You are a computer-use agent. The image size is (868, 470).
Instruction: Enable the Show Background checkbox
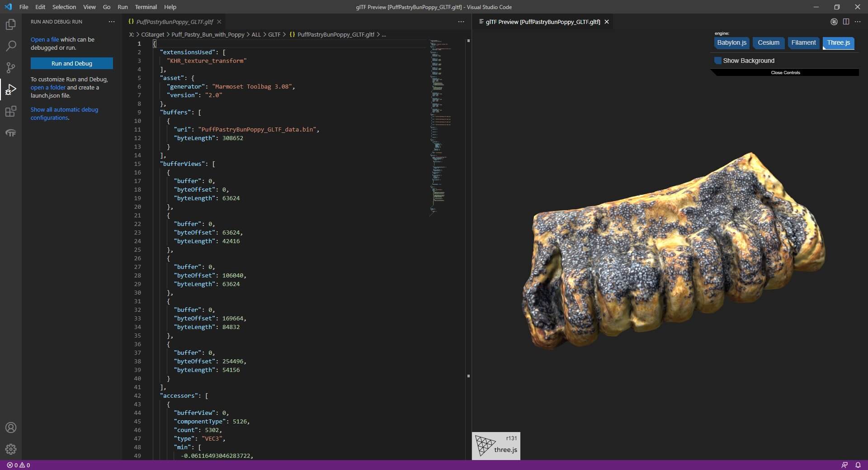point(717,61)
